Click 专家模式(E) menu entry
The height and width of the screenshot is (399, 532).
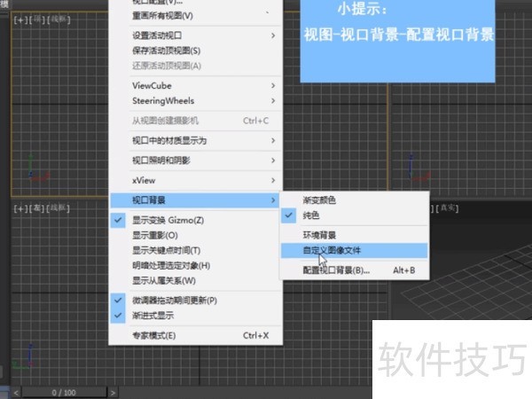coord(154,336)
